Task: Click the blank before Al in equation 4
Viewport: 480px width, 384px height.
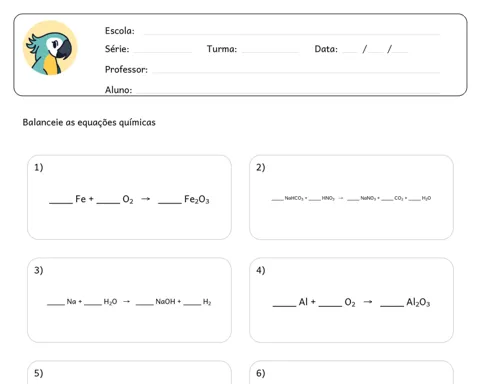Action: coord(284,306)
